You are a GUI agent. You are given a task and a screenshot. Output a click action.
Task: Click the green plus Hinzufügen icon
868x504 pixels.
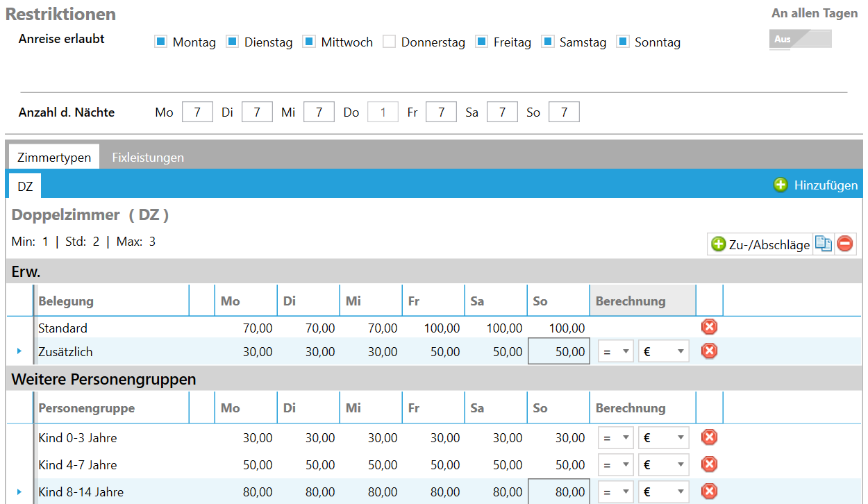click(x=781, y=185)
